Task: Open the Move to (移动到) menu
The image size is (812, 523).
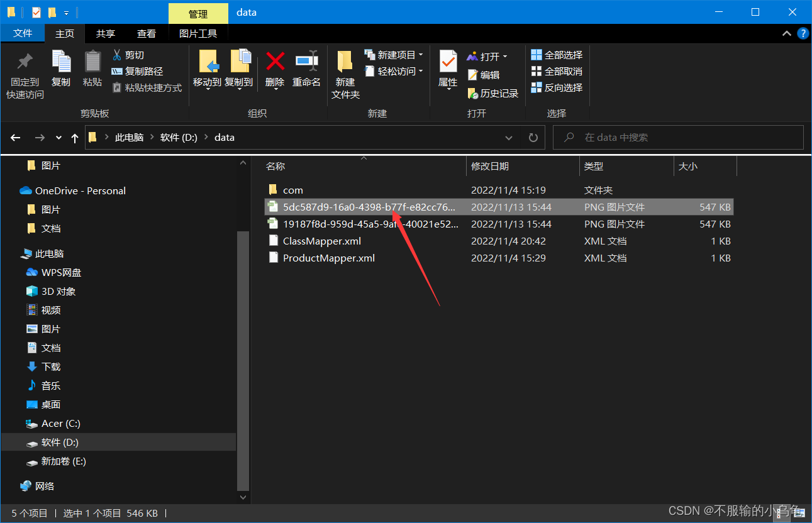Action: pos(207,70)
